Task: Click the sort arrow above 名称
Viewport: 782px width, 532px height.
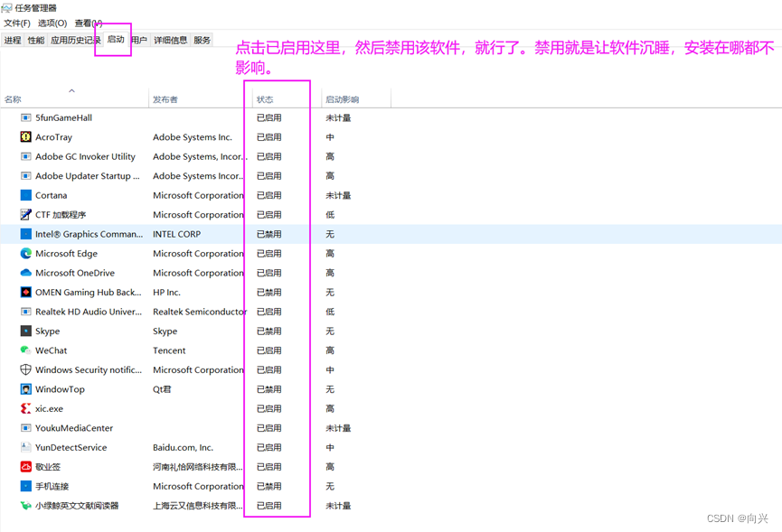Action: click(71, 90)
